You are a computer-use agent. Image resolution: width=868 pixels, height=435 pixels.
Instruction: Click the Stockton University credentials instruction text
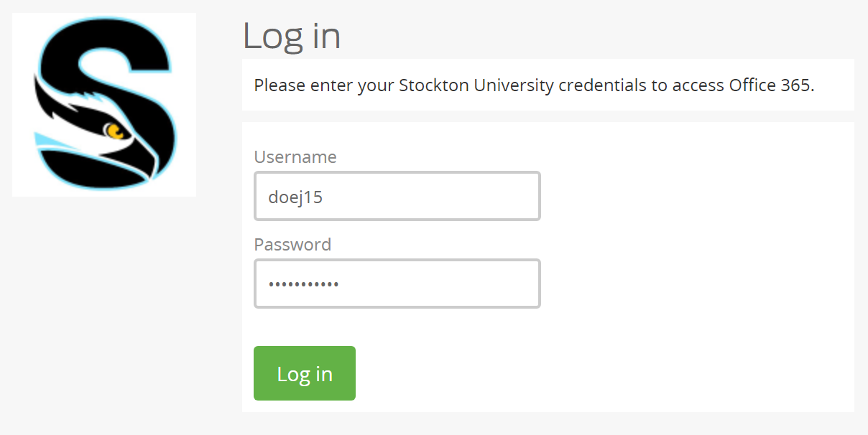pyautogui.click(x=535, y=85)
